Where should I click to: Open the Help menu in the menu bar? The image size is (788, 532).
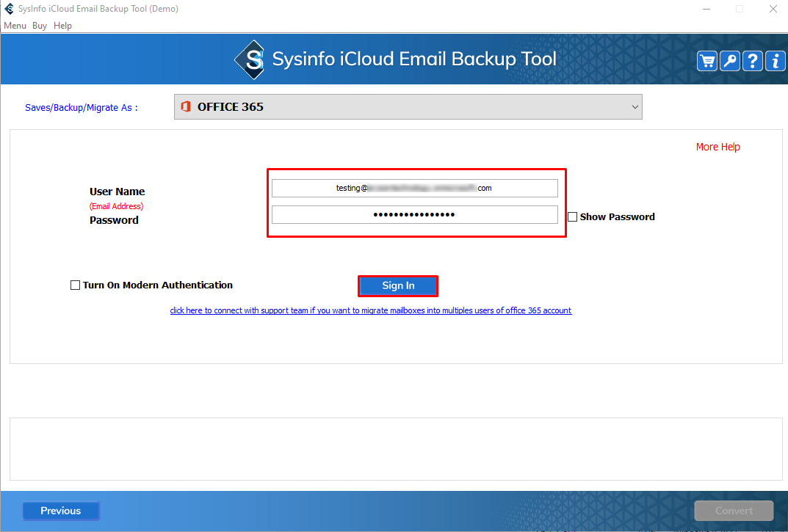[63, 26]
